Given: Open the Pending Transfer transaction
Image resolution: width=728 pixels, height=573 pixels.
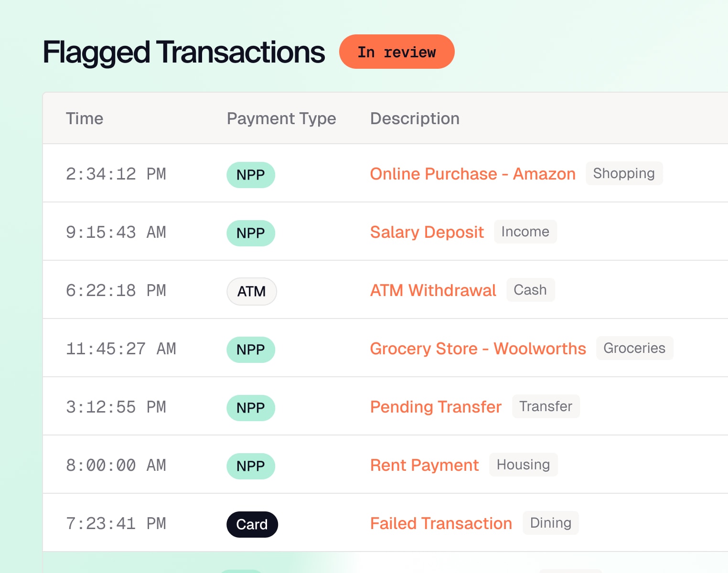Looking at the screenshot, I should tap(436, 407).
